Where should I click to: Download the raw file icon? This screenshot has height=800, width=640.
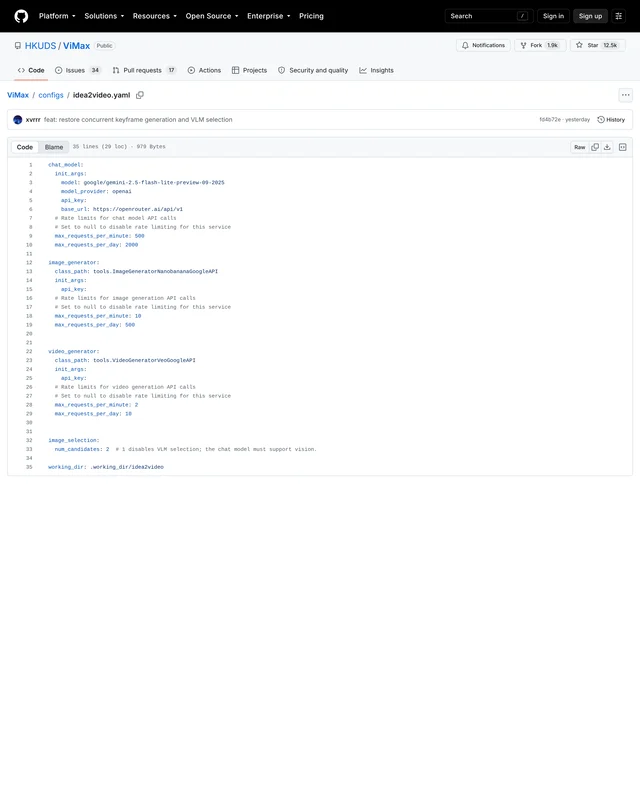[x=607, y=147]
